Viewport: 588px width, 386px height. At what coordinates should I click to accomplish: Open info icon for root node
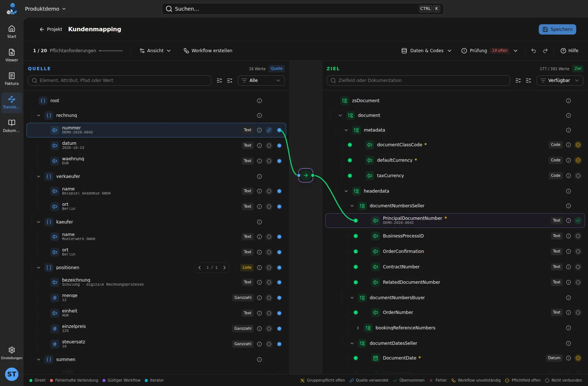point(259,101)
